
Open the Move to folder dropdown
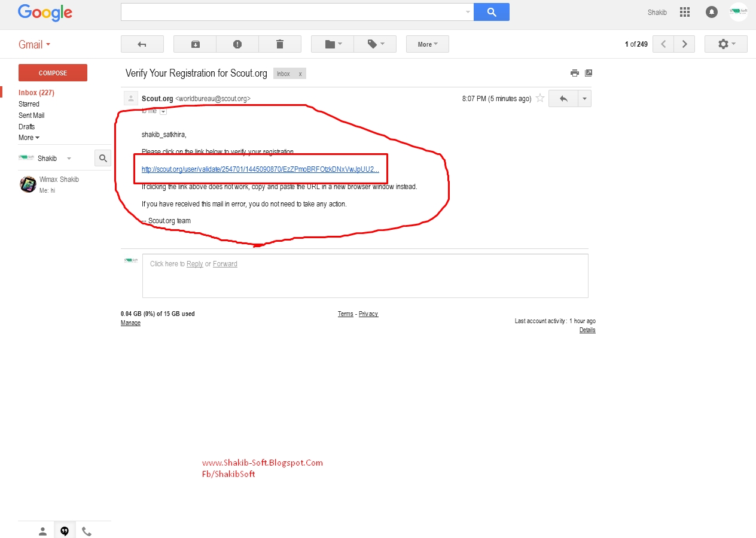pos(333,44)
